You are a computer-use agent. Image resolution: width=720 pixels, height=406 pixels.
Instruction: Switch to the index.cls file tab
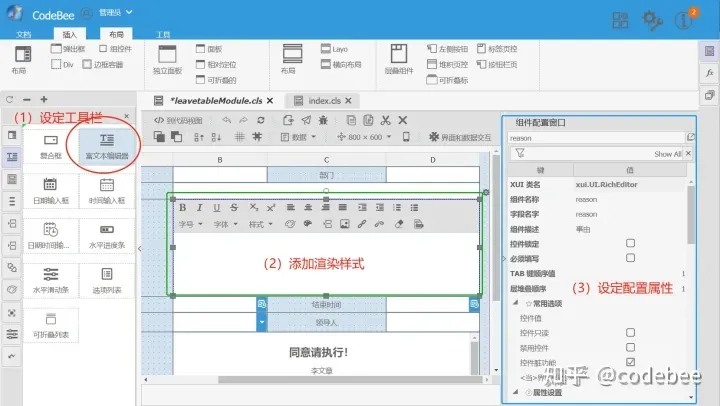point(322,101)
